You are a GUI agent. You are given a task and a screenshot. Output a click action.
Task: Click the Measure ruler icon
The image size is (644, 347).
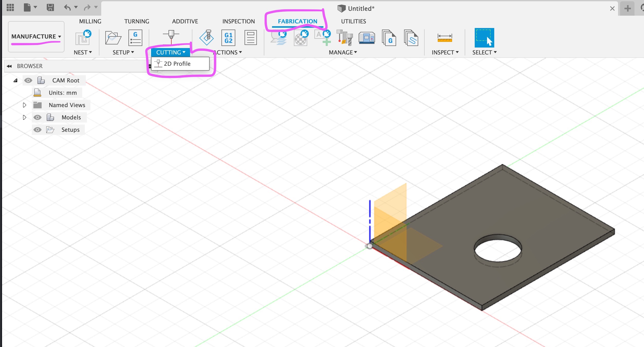pos(445,38)
